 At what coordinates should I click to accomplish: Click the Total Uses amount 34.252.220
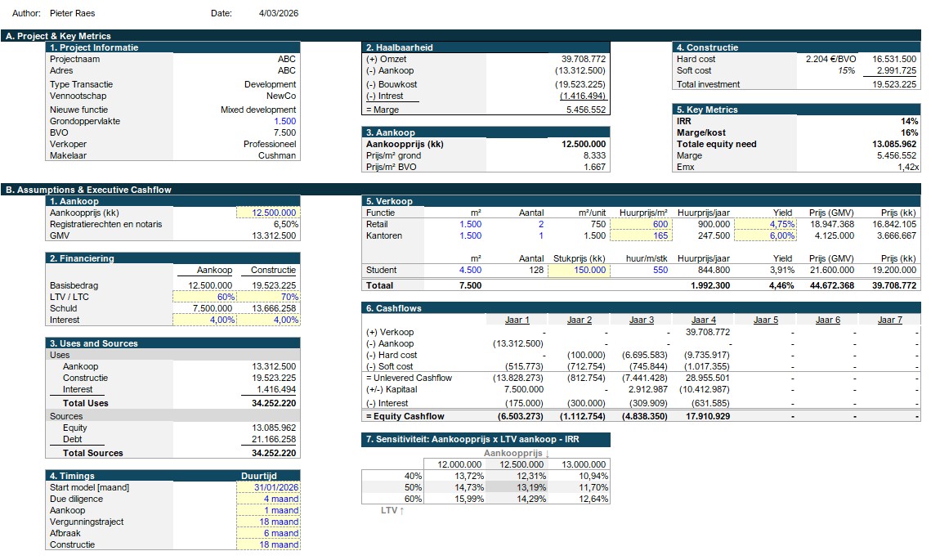pyautogui.click(x=274, y=403)
